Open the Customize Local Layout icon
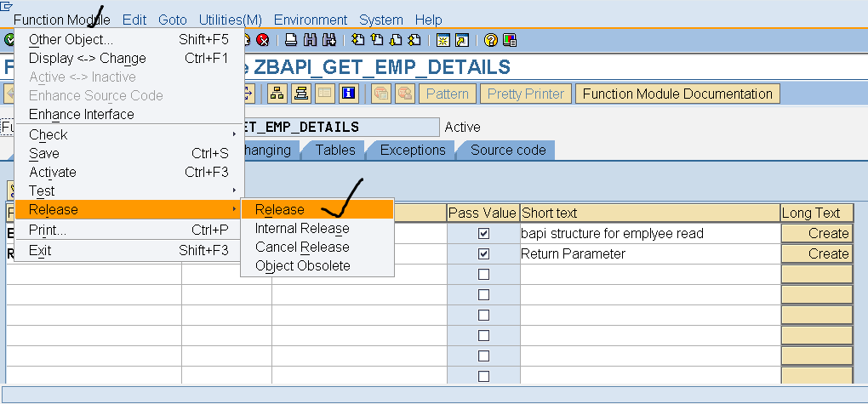This screenshot has width=868, height=404. [x=510, y=40]
